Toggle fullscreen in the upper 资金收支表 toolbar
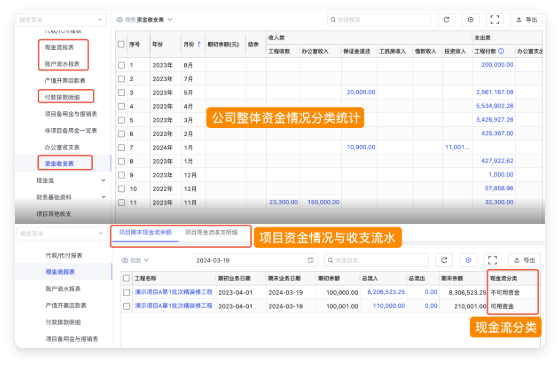Screen dimensions: 560x367 [495, 20]
